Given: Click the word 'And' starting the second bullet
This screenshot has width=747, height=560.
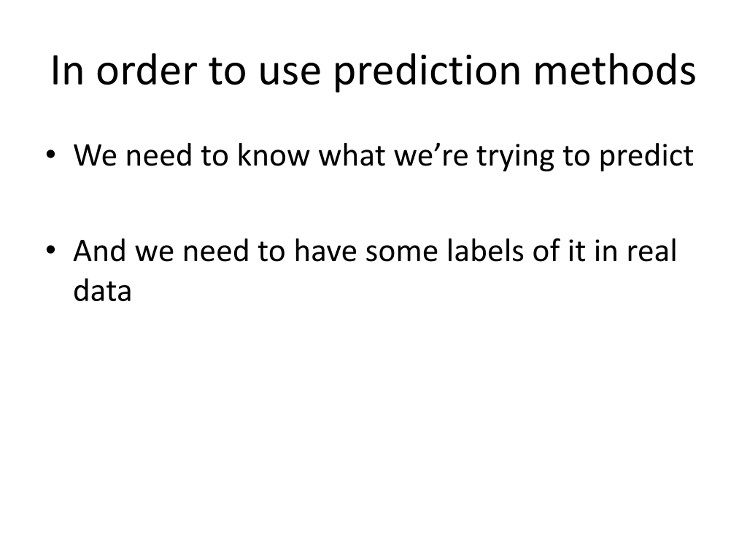Looking at the screenshot, I should pyautogui.click(x=100, y=250).
